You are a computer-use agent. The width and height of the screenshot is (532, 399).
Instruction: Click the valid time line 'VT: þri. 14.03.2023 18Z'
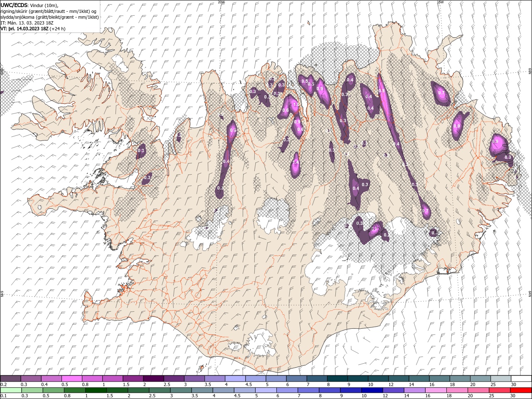click(x=25, y=29)
